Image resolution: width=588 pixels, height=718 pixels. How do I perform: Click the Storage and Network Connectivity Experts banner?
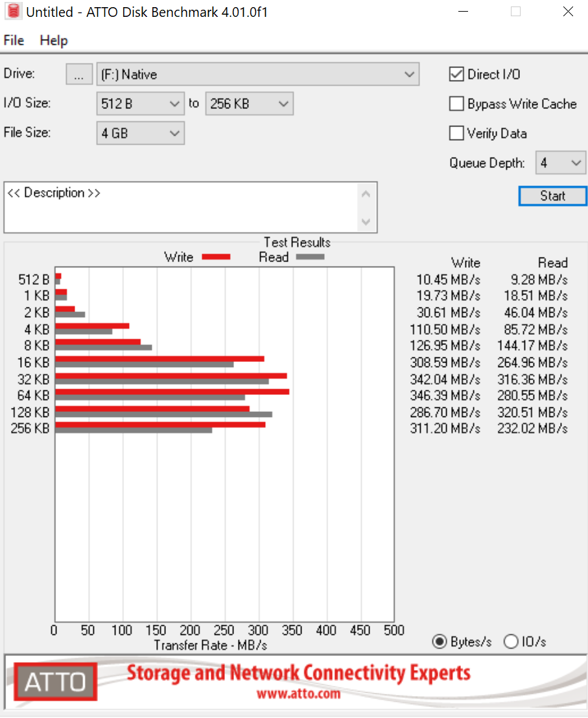(298, 673)
